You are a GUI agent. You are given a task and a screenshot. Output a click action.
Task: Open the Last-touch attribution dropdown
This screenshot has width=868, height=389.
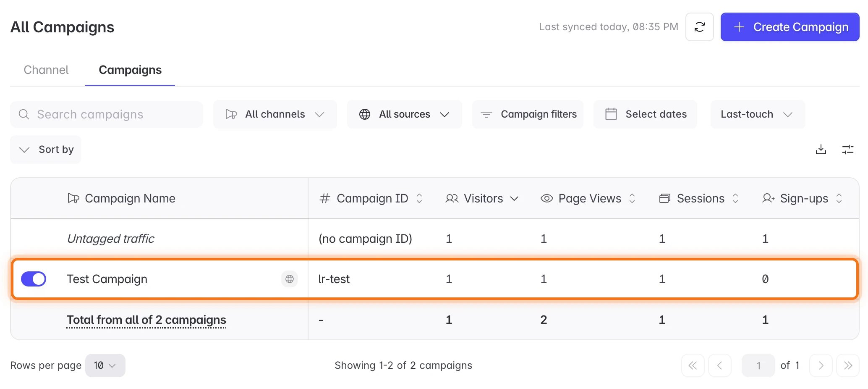click(x=758, y=114)
